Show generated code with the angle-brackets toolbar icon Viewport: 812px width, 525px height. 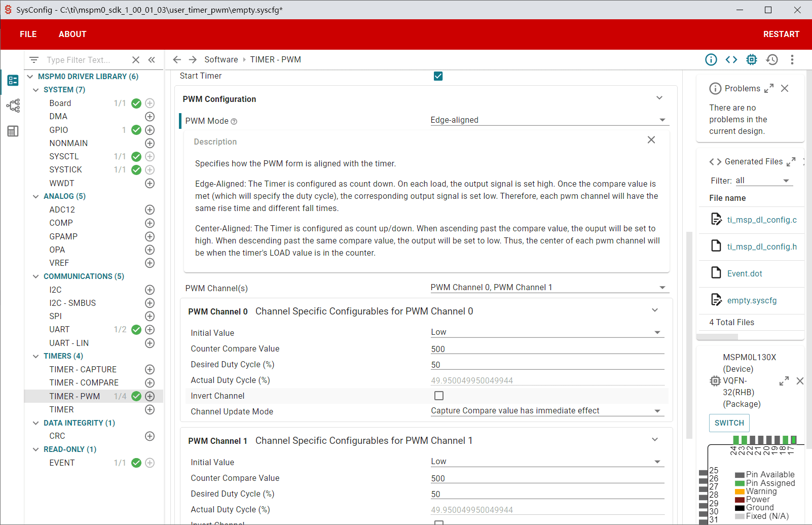(731, 60)
